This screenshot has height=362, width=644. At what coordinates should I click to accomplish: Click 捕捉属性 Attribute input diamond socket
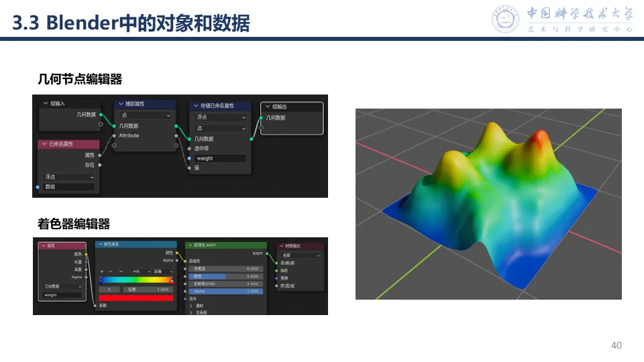click(x=114, y=136)
